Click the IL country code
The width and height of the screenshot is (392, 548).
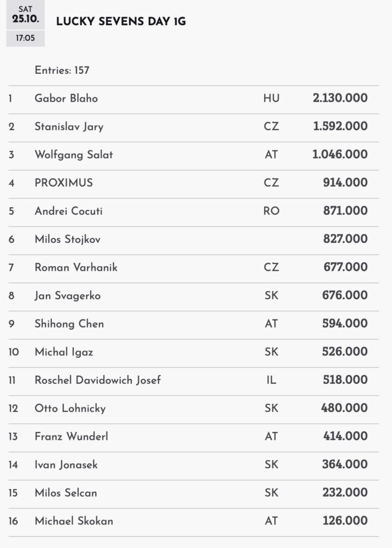coord(271,380)
